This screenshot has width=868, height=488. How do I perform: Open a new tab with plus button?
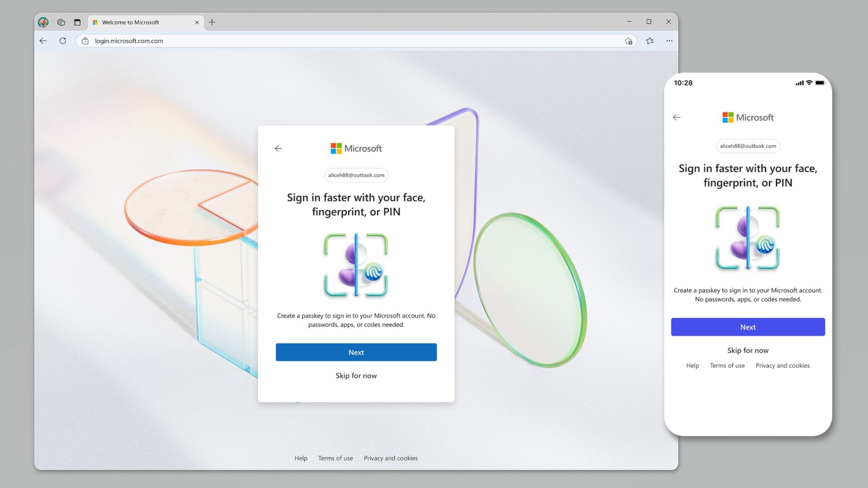[212, 22]
